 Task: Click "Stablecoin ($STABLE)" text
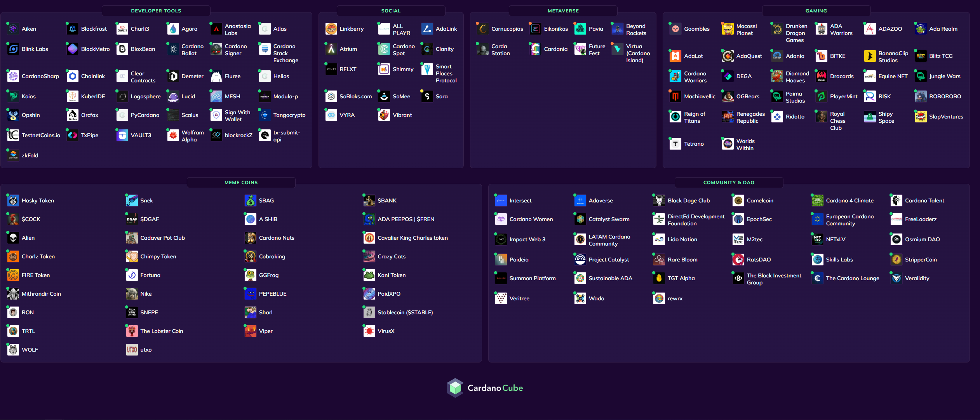pyautogui.click(x=405, y=312)
